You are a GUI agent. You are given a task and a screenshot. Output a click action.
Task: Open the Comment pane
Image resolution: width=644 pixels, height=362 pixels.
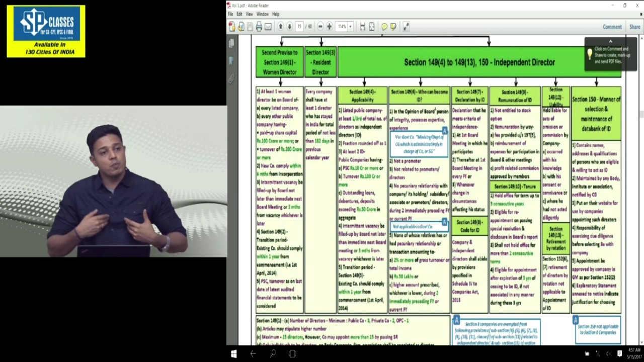[612, 27]
